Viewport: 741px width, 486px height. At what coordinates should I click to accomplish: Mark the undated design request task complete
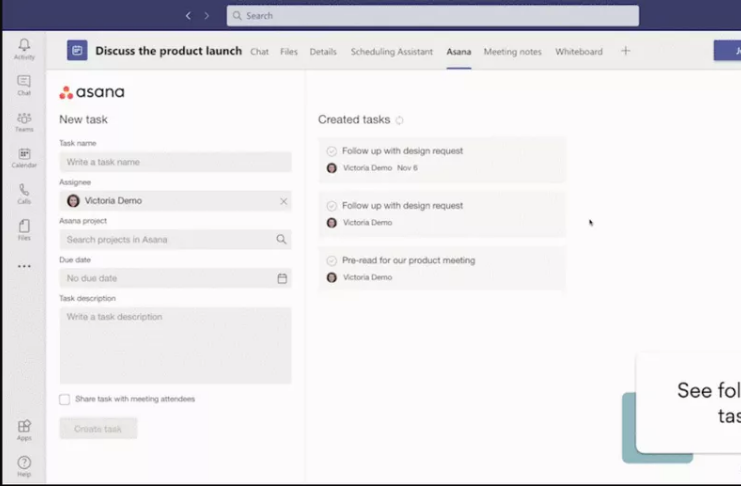(x=332, y=206)
